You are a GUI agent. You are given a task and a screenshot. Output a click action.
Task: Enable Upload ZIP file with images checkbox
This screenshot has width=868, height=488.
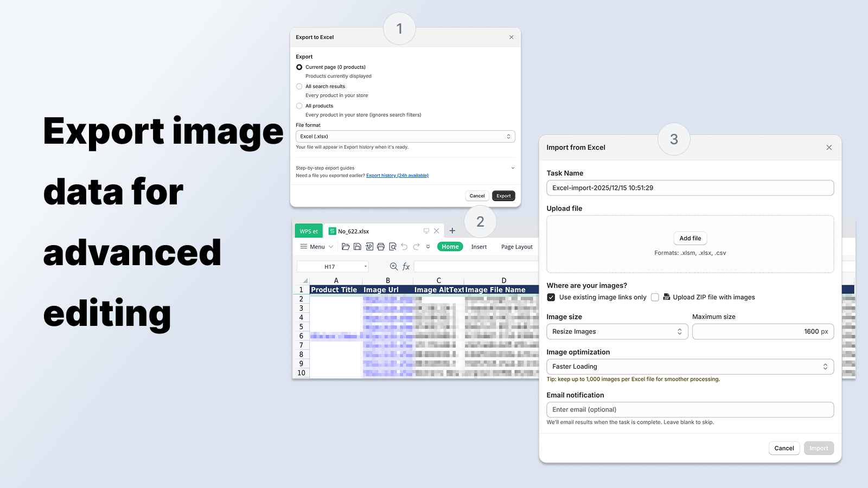point(655,297)
